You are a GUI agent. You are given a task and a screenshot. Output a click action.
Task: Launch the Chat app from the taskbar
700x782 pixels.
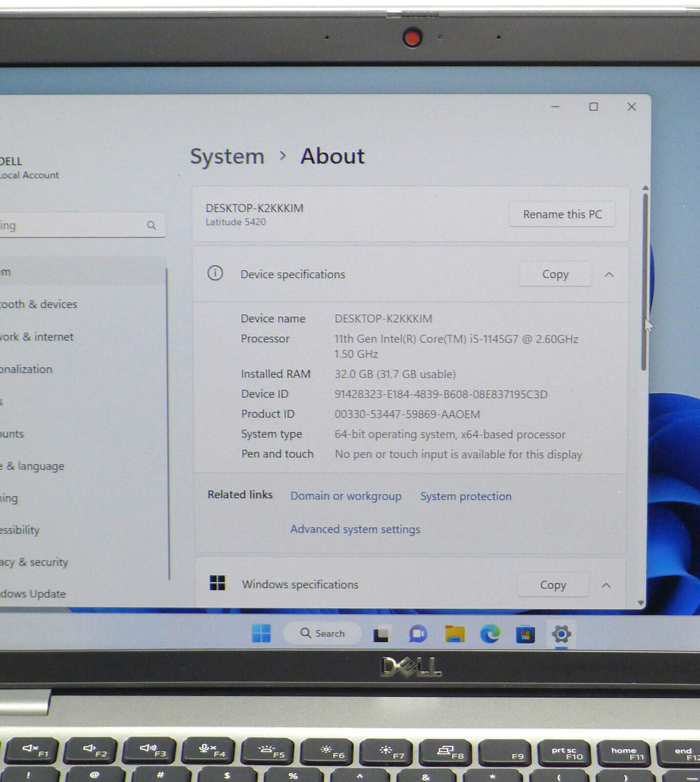click(x=418, y=634)
